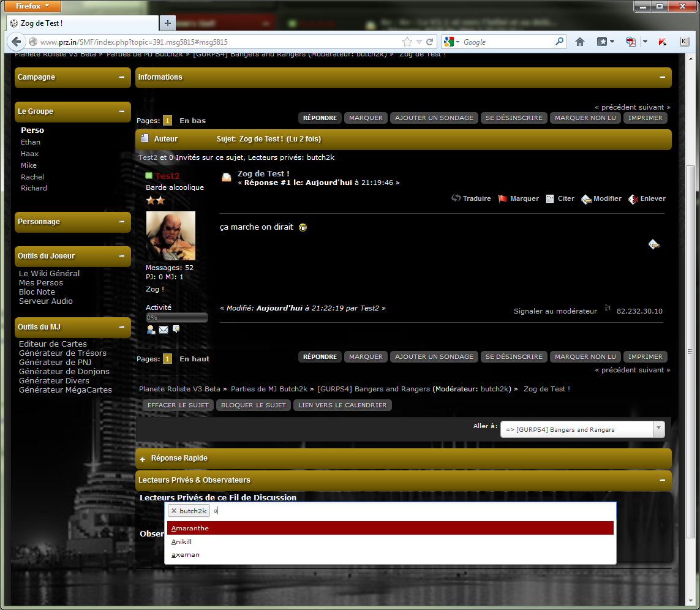Viewport: 700px width, 610px height.
Task: Click the Citer quote icon
Action: click(x=550, y=198)
